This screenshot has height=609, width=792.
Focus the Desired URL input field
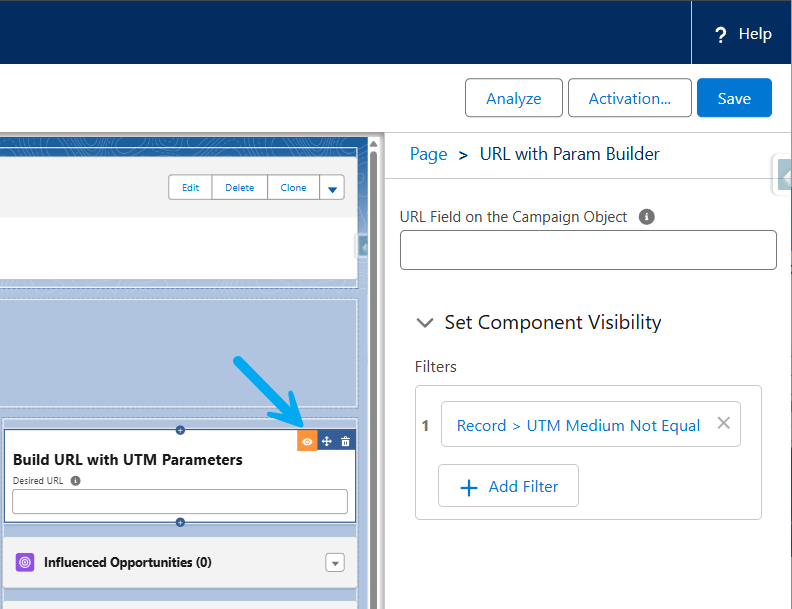(180, 501)
